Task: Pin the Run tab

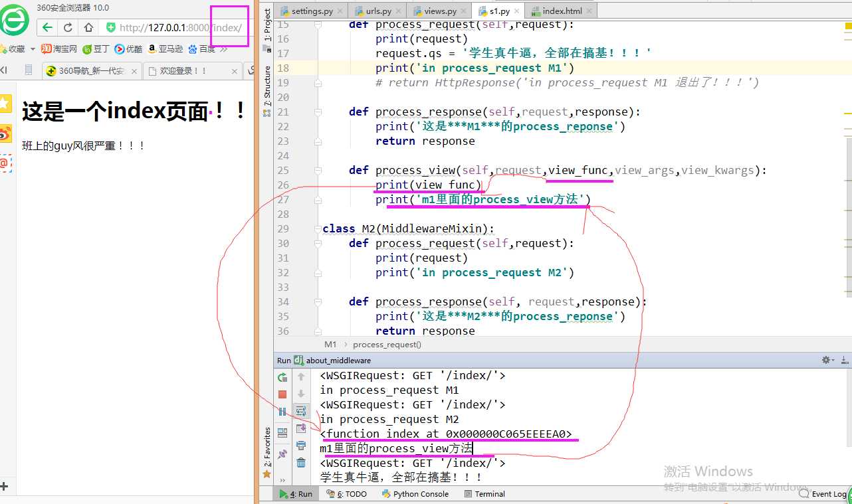Action: pyautogui.click(x=282, y=455)
